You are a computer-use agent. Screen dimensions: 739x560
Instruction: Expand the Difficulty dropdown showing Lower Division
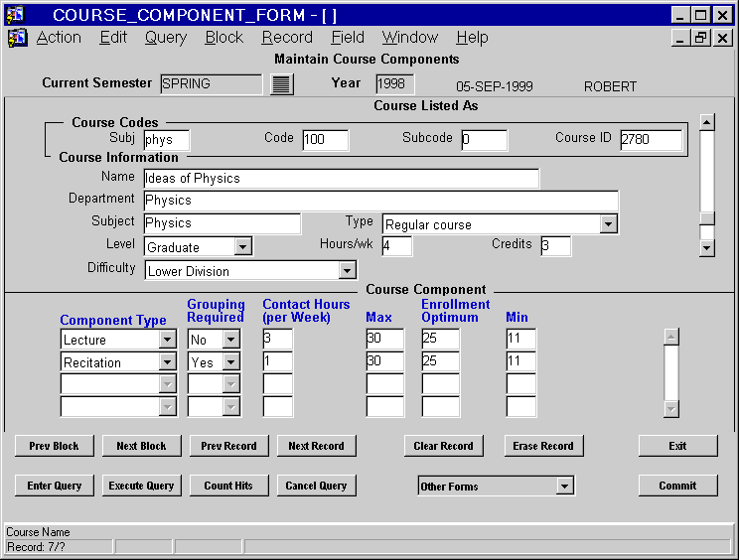coord(347,270)
